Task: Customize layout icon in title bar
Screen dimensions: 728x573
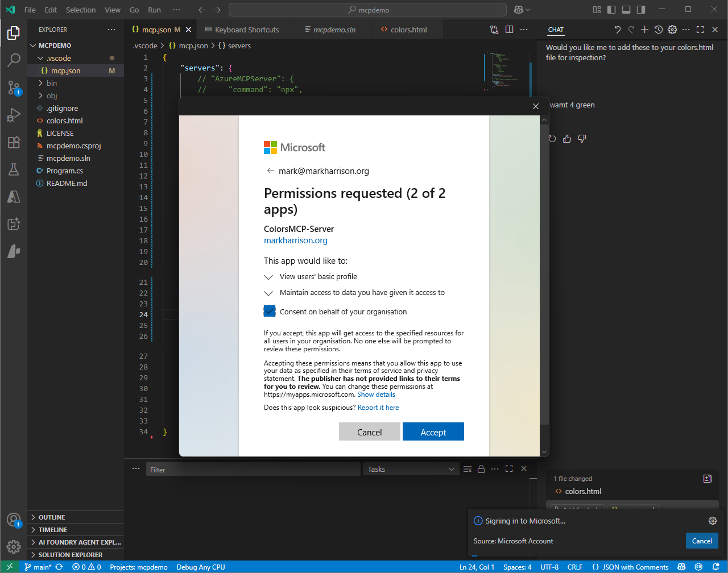Action: 597,10
